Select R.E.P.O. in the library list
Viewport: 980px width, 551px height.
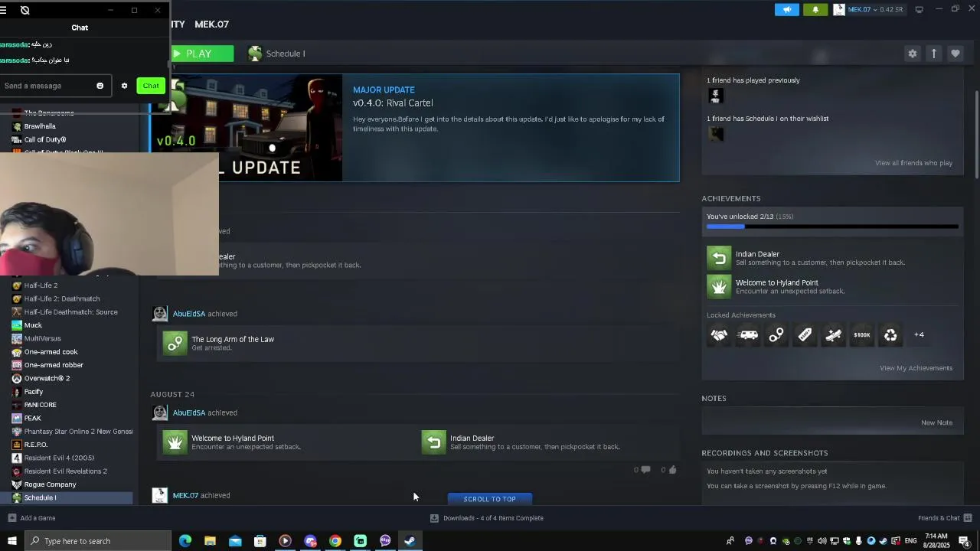pos(35,445)
